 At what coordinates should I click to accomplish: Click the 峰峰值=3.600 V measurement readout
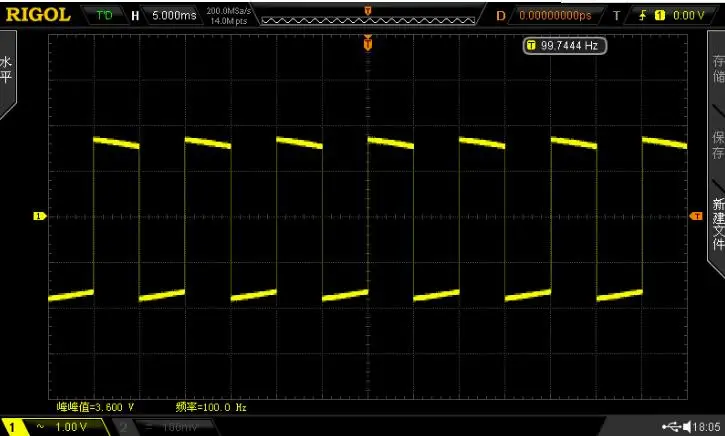click(95, 407)
